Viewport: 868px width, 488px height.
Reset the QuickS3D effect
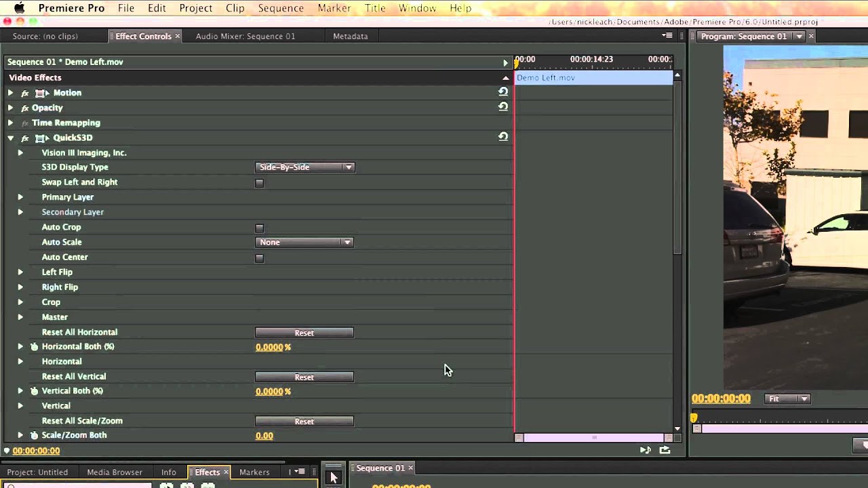tap(503, 136)
